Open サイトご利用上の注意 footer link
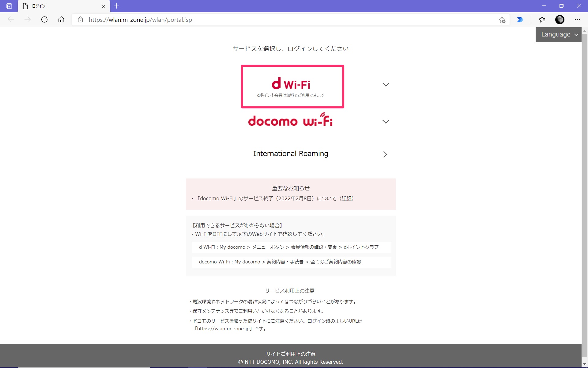588x368 pixels. click(291, 354)
